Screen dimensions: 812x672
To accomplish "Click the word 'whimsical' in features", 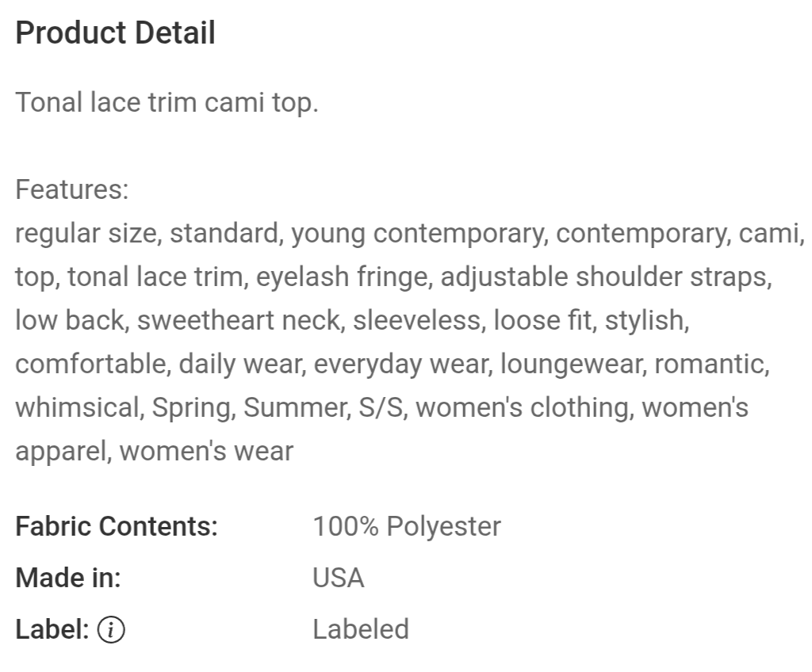I will (78, 407).
